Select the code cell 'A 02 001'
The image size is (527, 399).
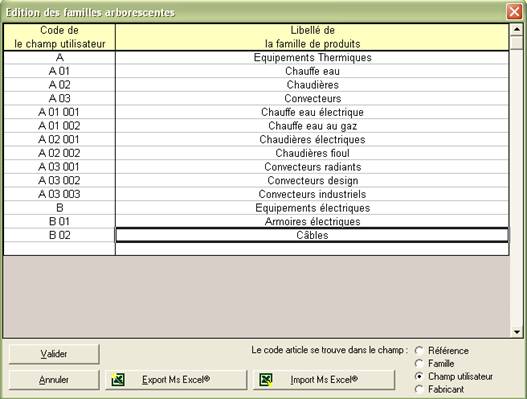coord(59,139)
